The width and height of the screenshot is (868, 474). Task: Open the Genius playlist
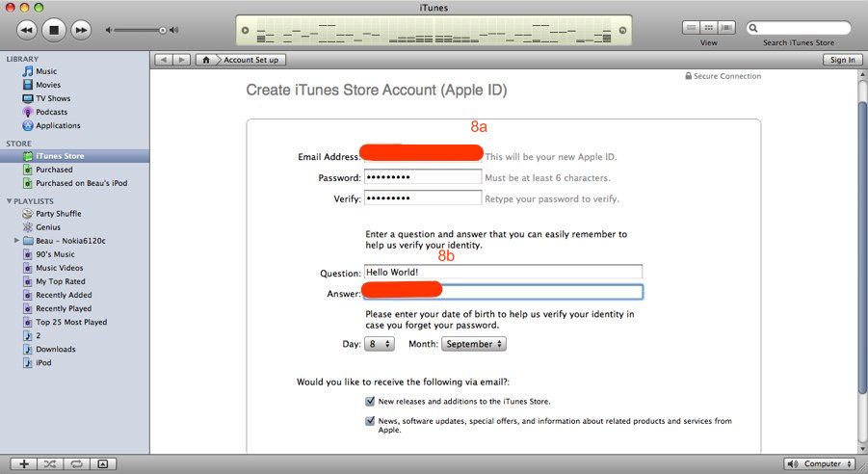[48, 227]
